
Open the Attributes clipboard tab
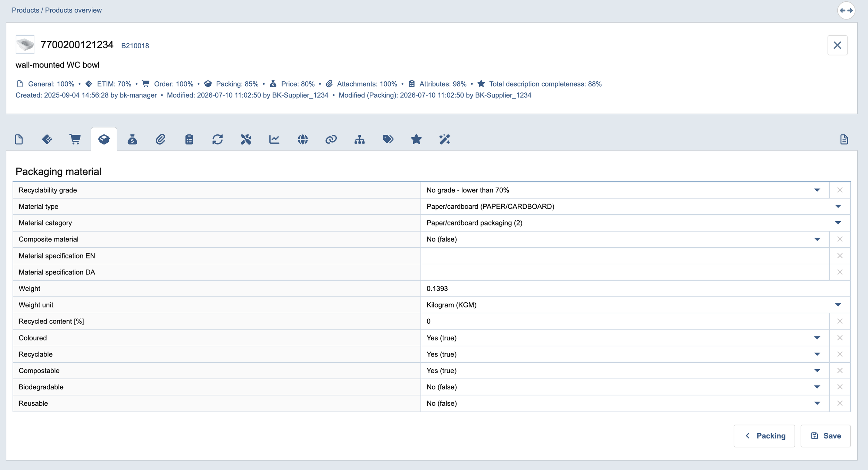click(x=189, y=139)
